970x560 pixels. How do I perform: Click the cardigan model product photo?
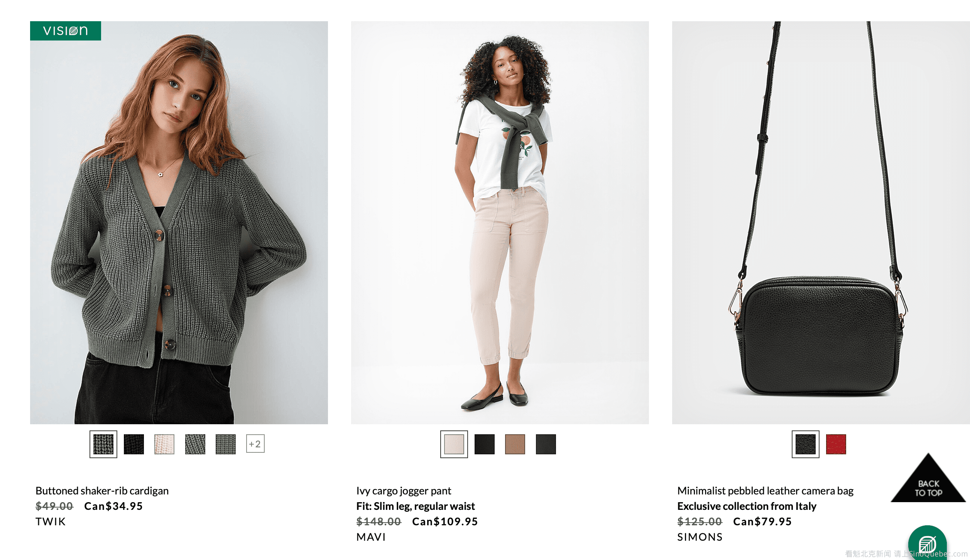coord(179,223)
